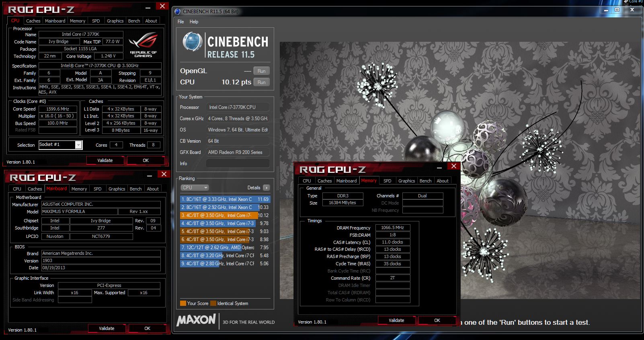Open the Socket #1 selection dropdown
Image resolution: width=644 pixels, height=340 pixels.
coord(78,145)
